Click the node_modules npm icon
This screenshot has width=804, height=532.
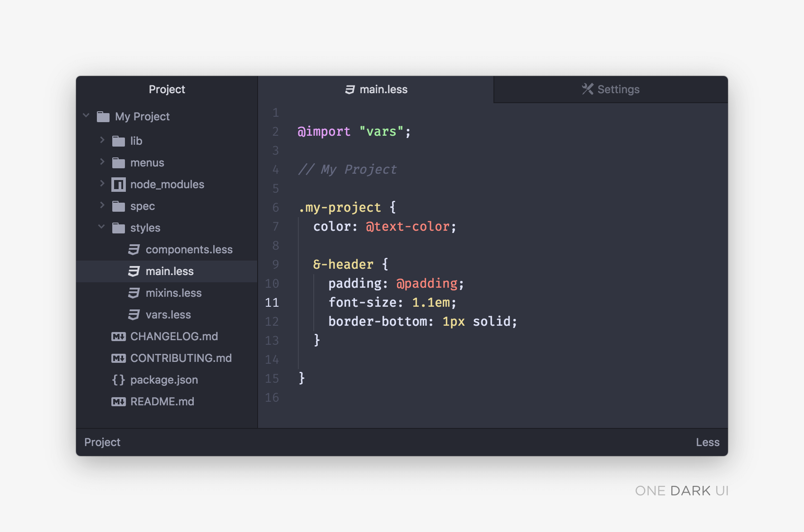tap(119, 185)
